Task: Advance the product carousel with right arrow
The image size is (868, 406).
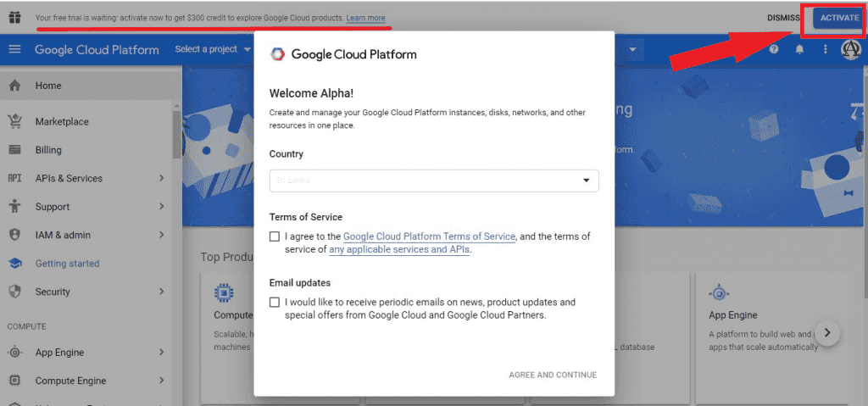Action: point(827,333)
